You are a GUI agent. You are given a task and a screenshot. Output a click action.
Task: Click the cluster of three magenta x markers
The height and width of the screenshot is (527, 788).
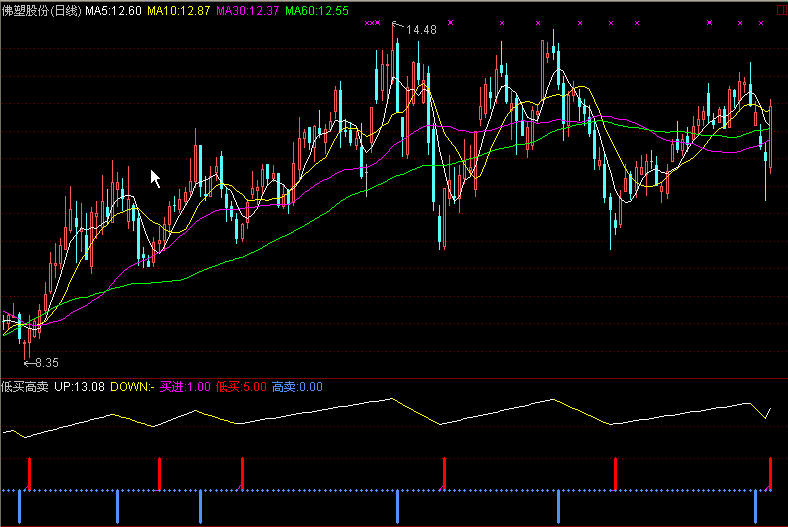(x=372, y=22)
